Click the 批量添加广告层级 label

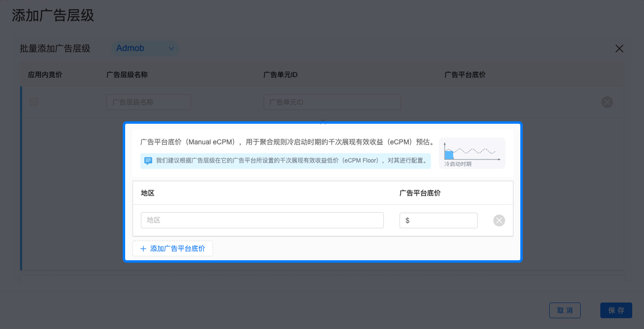pyautogui.click(x=55, y=49)
